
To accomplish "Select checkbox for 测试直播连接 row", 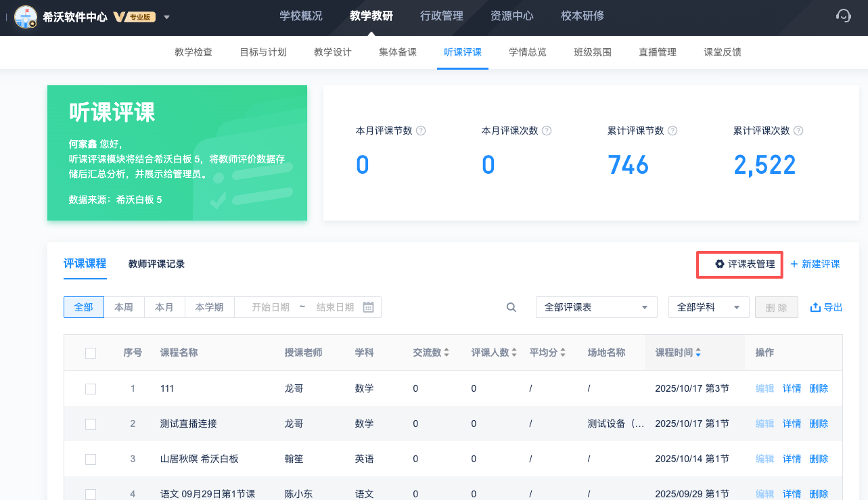I will (x=91, y=424).
